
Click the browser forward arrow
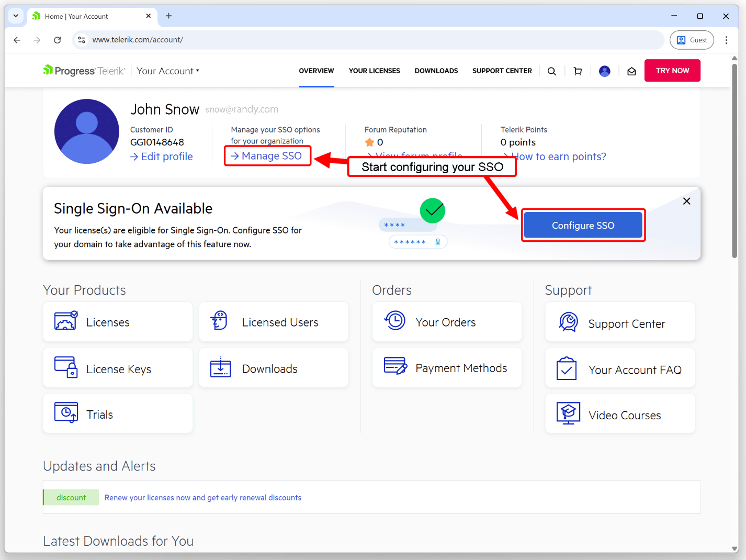pos(37,40)
